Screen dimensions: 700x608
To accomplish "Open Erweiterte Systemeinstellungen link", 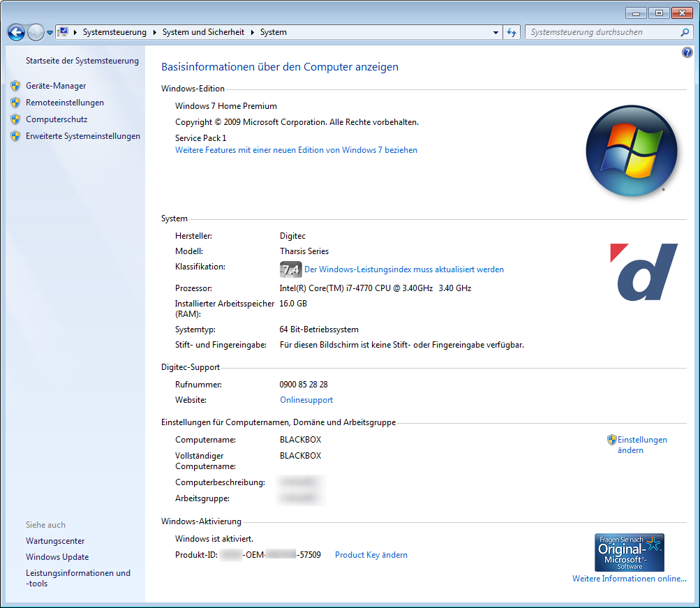I will coord(83,136).
